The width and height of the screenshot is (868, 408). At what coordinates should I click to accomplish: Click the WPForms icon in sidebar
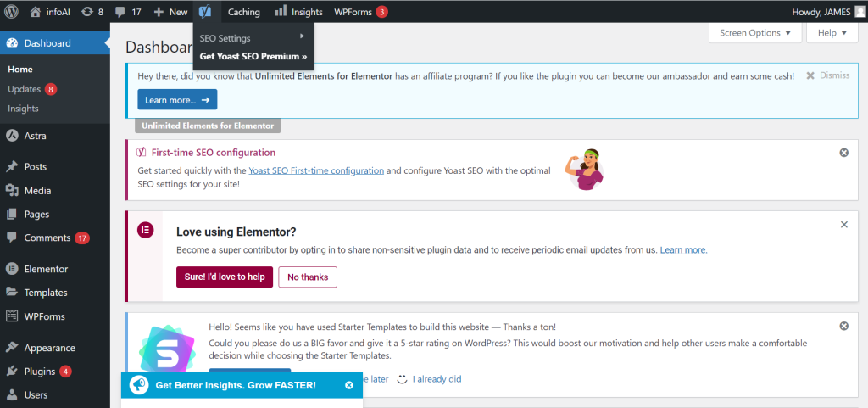point(12,316)
